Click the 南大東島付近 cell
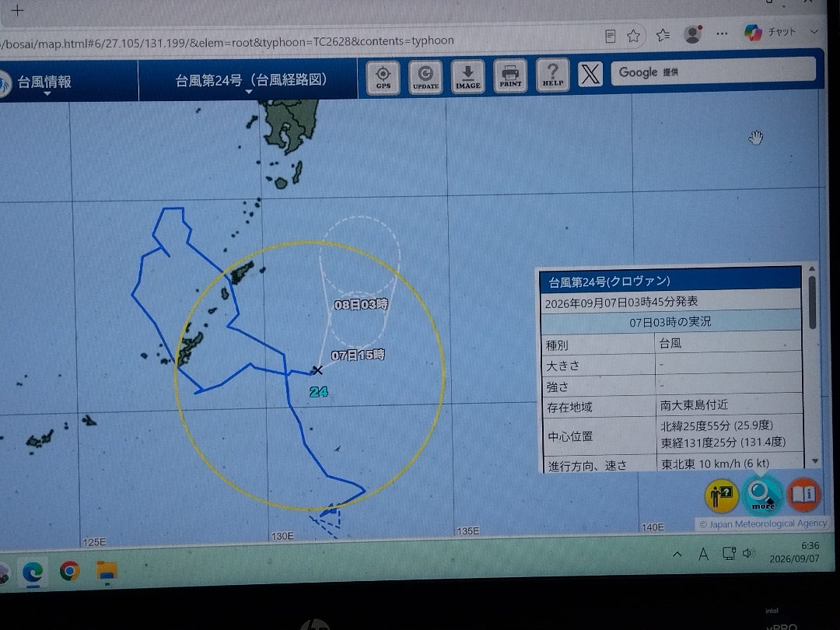Image resolution: width=840 pixels, height=630 pixels. click(x=694, y=405)
